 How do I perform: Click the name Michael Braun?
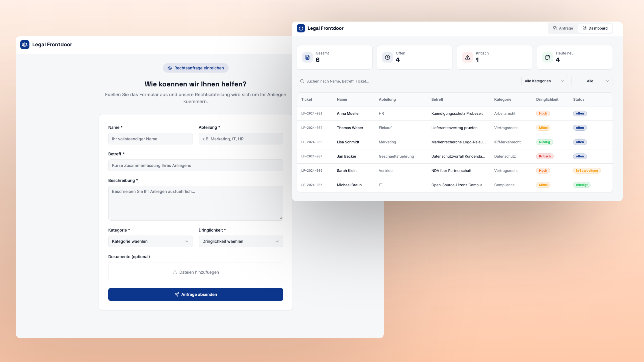tap(349, 185)
